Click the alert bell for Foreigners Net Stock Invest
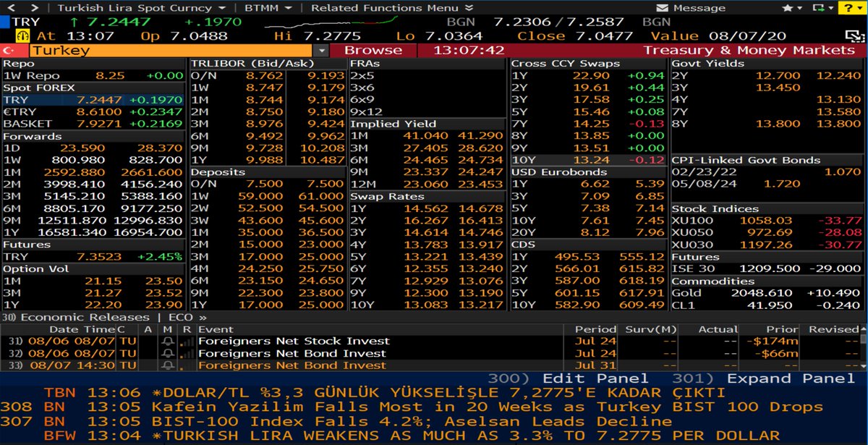 (169, 342)
